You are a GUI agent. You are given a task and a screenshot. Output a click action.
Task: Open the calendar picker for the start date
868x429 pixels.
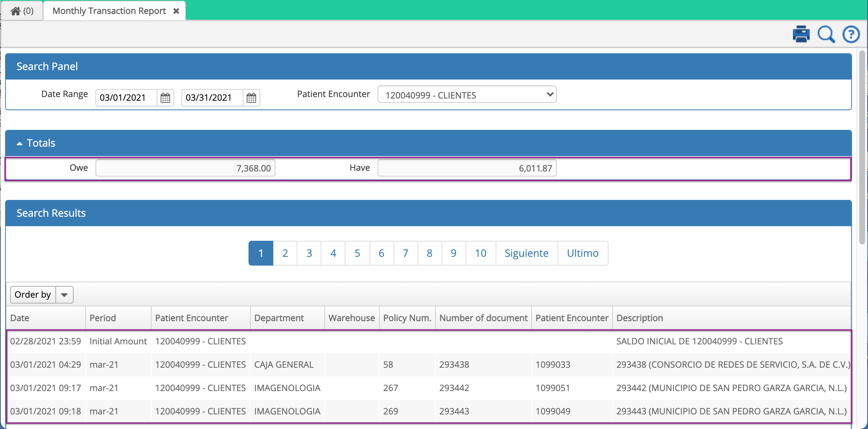(x=165, y=97)
